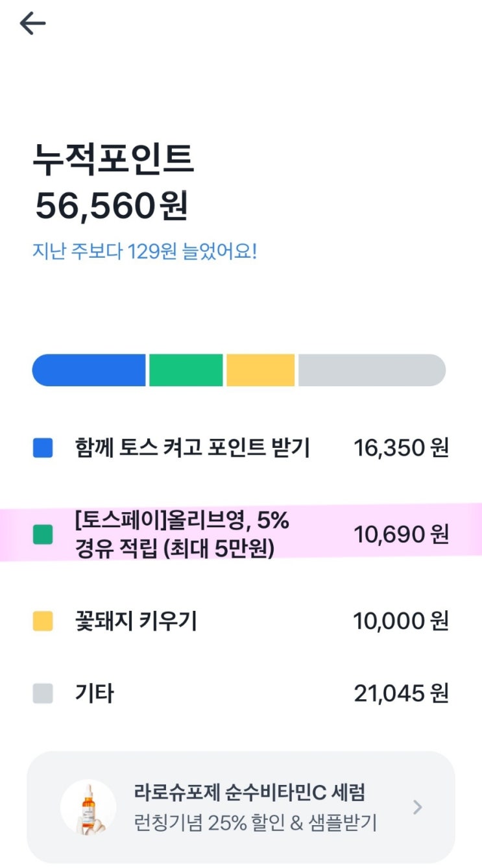Select the blue segment of the points bar
This screenshot has height=868, width=482.
click(90, 370)
